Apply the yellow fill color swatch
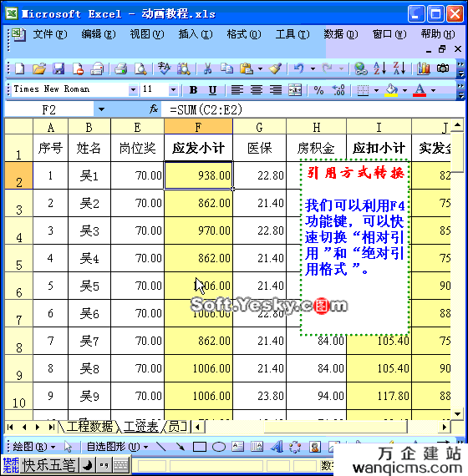 click(391, 90)
